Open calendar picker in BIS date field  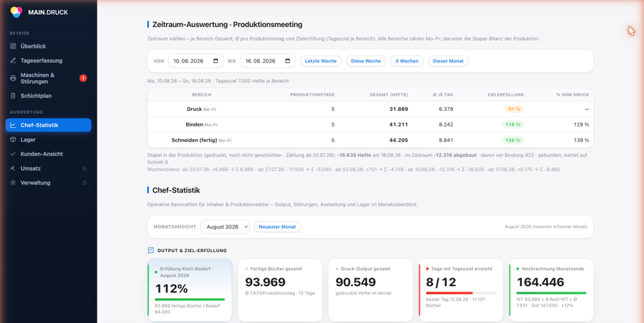(288, 61)
